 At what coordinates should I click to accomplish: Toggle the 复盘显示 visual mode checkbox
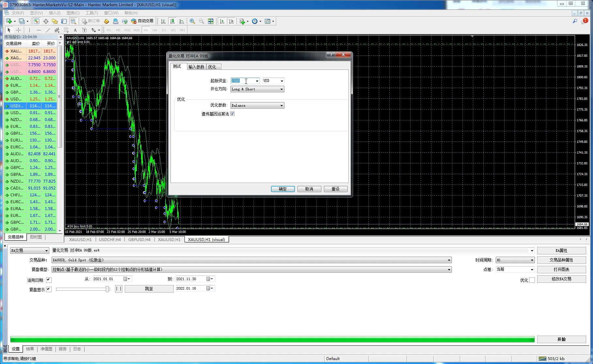49,289
